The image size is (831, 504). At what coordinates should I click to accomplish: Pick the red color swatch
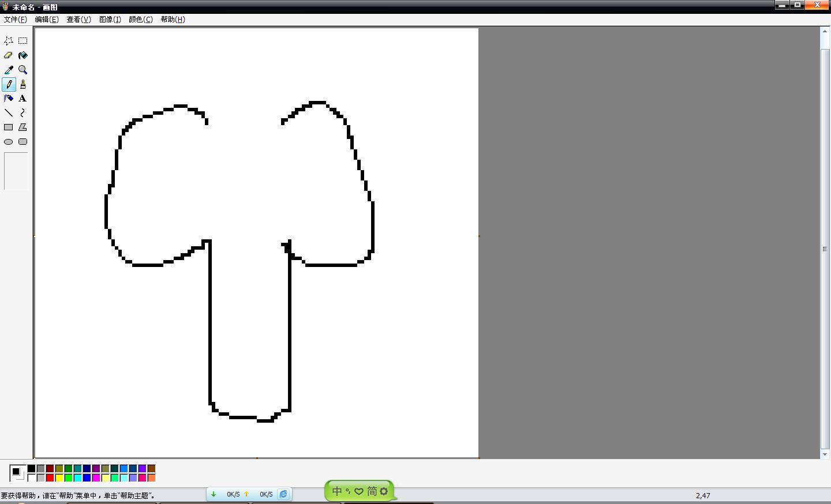click(50, 478)
